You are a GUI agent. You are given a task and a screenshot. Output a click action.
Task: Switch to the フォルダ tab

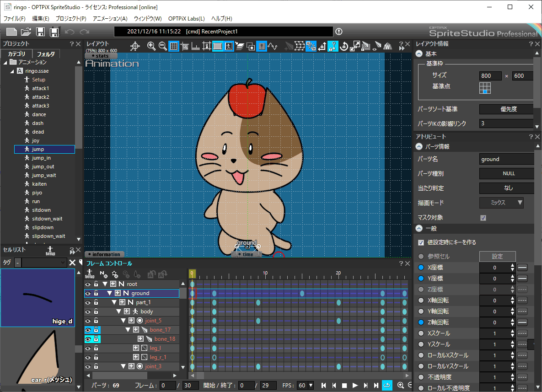pos(46,54)
